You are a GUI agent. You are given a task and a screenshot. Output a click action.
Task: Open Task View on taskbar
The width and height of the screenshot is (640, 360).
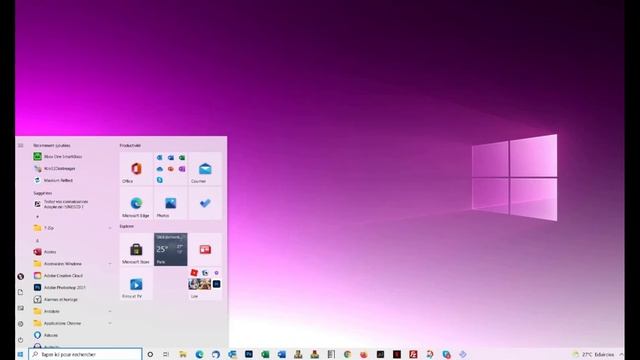pos(166,354)
